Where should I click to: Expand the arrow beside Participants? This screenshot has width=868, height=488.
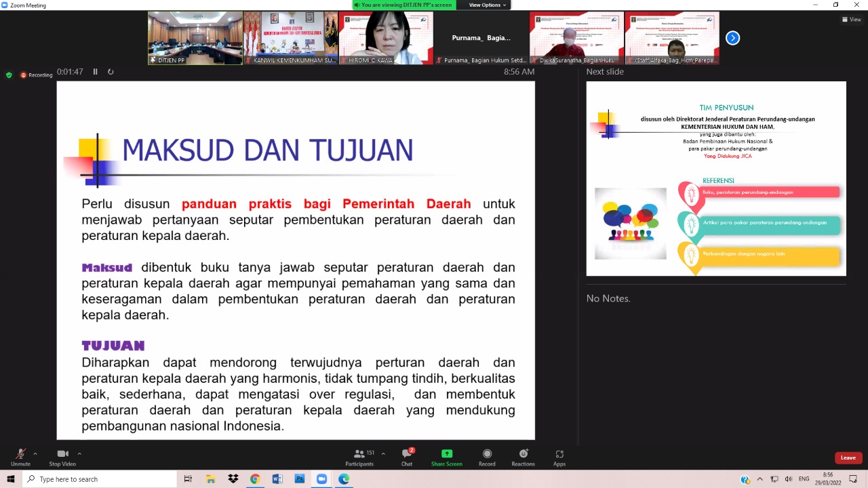tap(383, 453)
